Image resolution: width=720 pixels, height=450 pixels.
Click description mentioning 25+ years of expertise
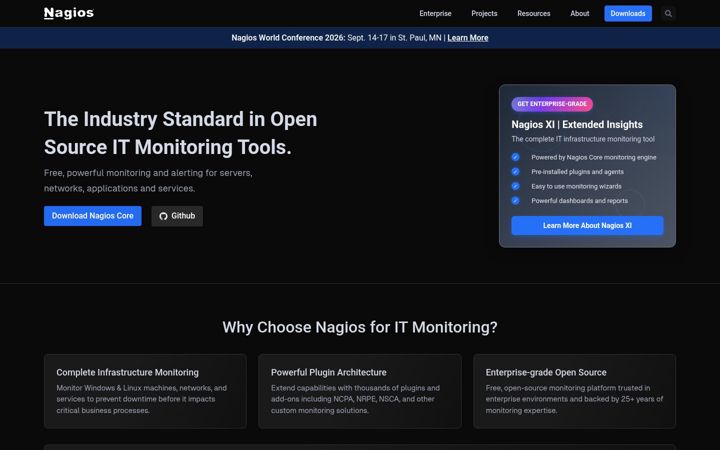coord(574,399)
